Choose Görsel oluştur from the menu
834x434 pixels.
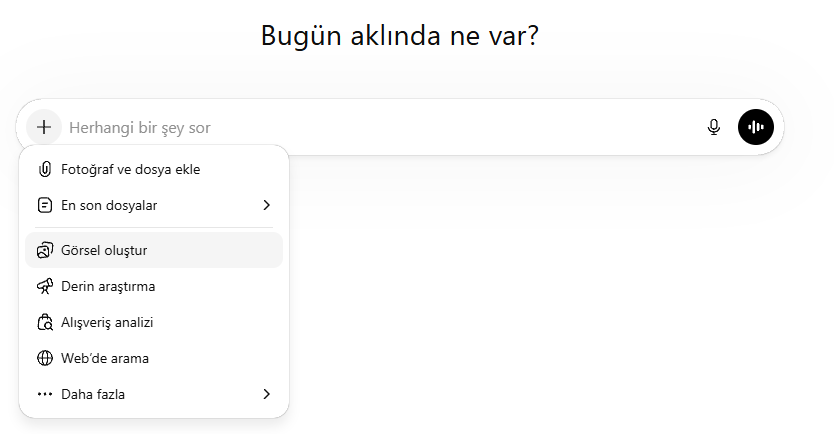104,250
